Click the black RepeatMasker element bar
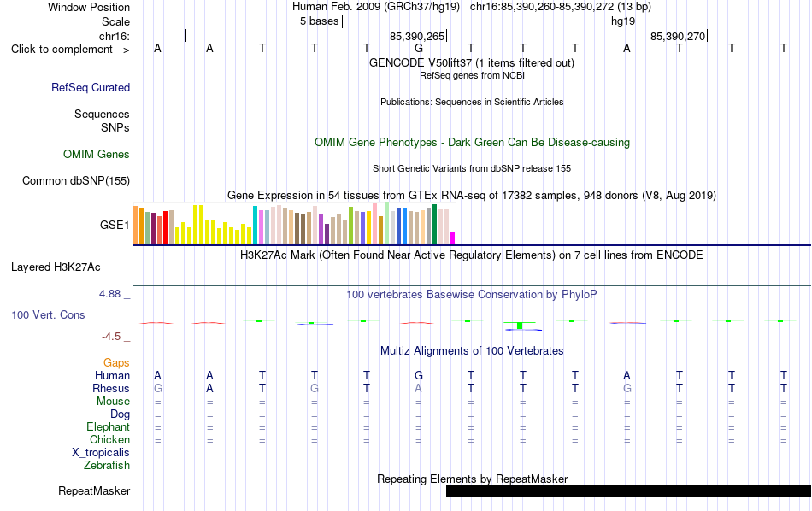 click(x=629, y=490)
